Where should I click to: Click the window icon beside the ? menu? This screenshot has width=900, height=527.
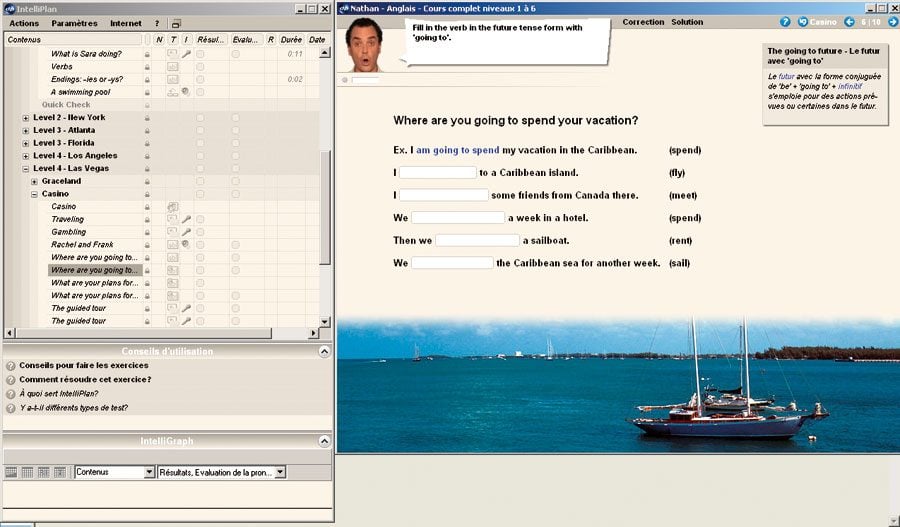coord(176,23)
